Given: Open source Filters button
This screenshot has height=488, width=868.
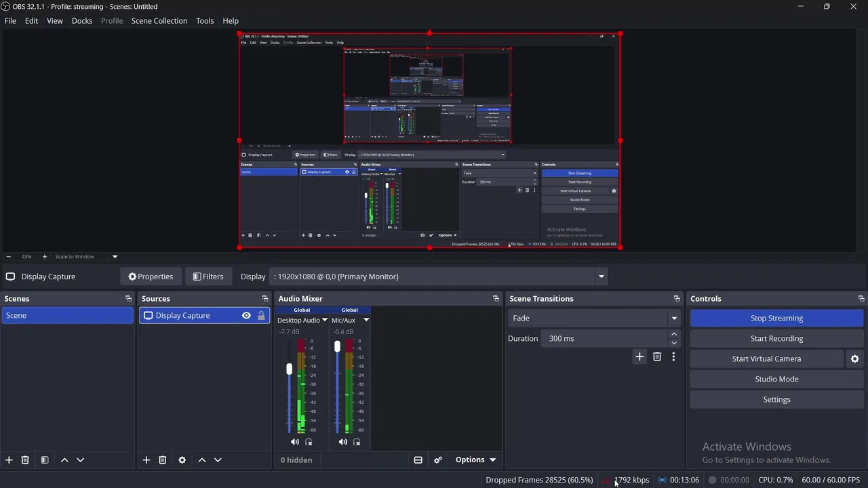Looking at the screenshot, I should [208, 277].
